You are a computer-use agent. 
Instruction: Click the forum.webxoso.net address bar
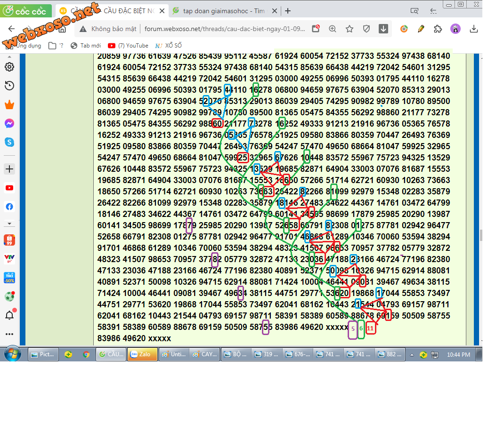[x=224, y=29]
